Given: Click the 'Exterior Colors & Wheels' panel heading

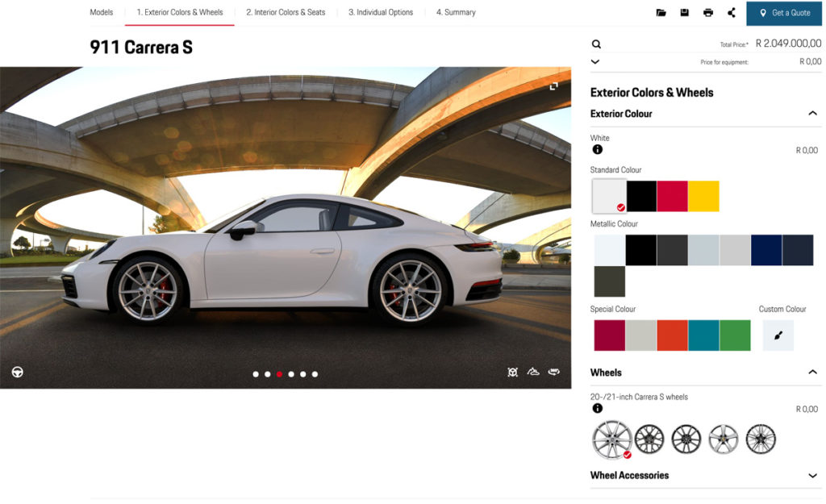Looking at the screenshot, I should point(652,93).
